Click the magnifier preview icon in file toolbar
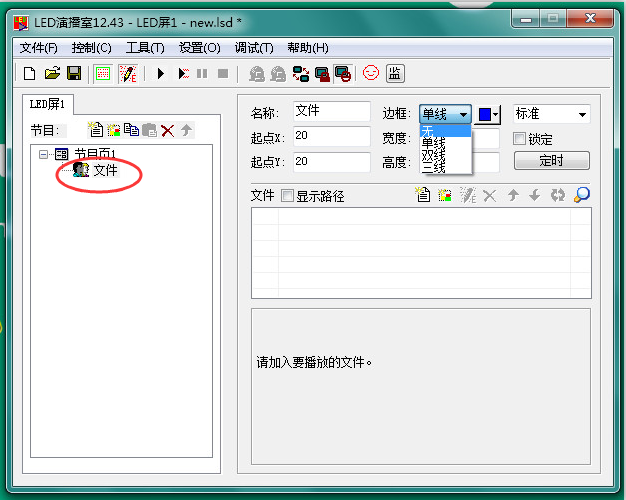 [581, 195]
